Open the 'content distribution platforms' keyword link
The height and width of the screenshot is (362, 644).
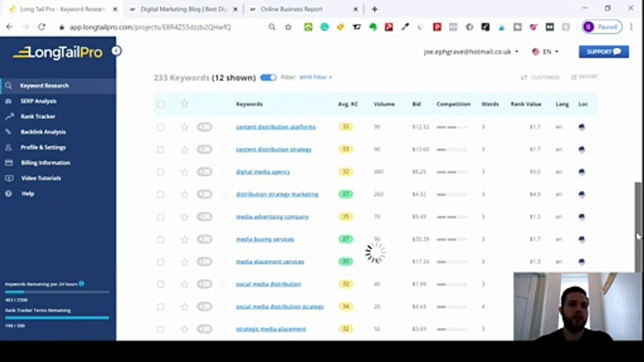[x=276, y=127]
